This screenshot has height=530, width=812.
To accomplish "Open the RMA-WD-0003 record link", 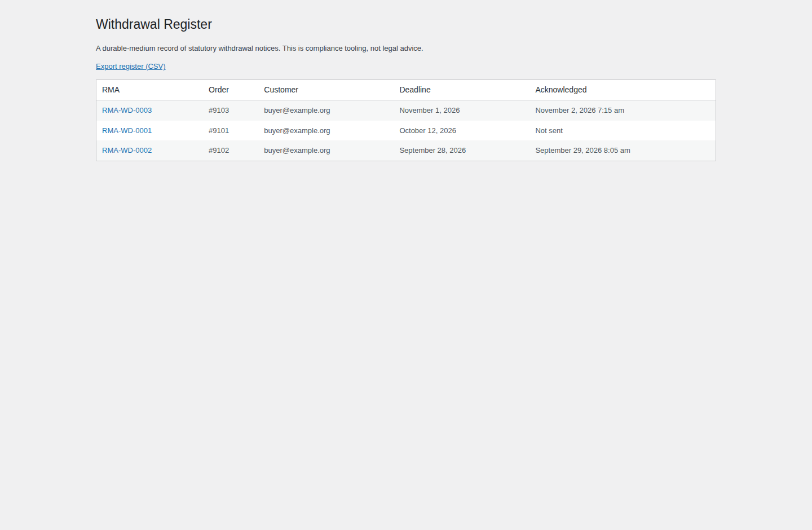I will [x=127, y=111].
